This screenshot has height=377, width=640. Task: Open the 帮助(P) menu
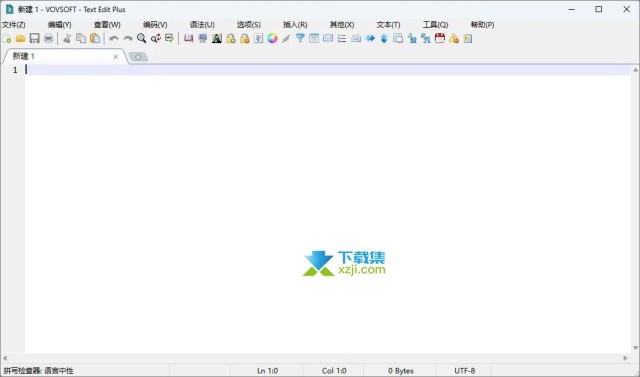482,25
